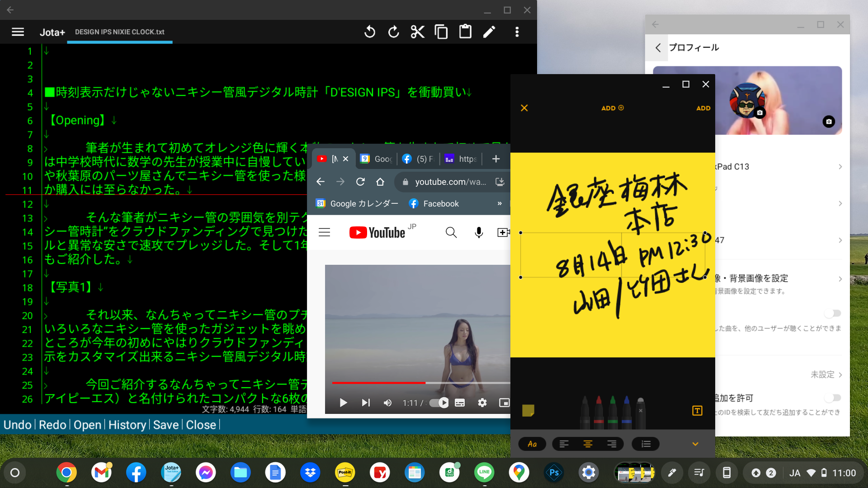This screenshot has width=868, height=488.
Task: Play the YouTube video with the play button
Action: click(343, 403)
